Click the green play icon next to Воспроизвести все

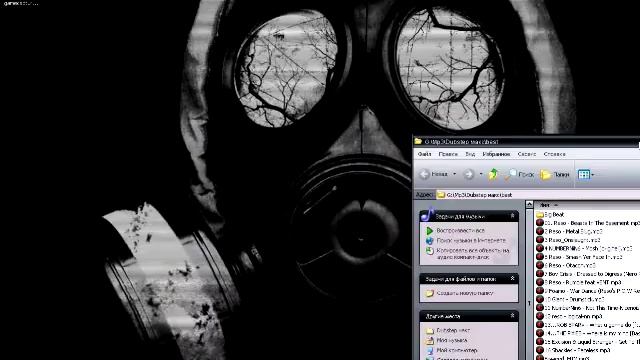coord(429,231)
